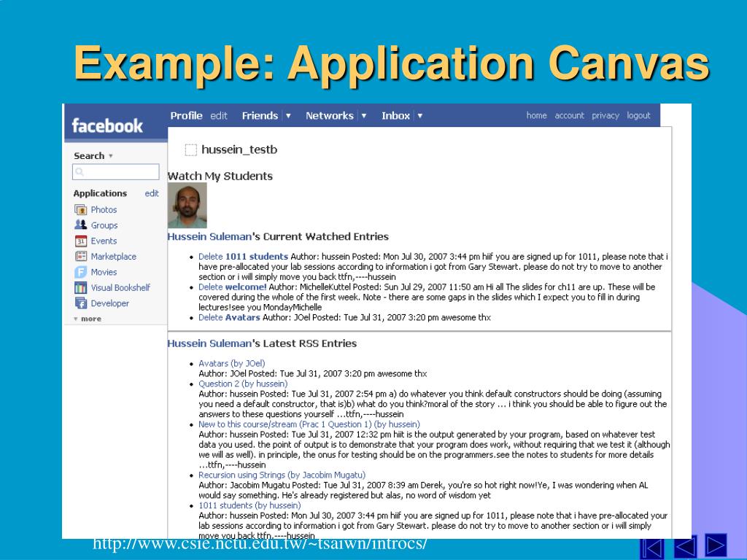This screenshot has width=747, height=560.
Task: Open the Networks menu
Action: click(x=330, y=116)
